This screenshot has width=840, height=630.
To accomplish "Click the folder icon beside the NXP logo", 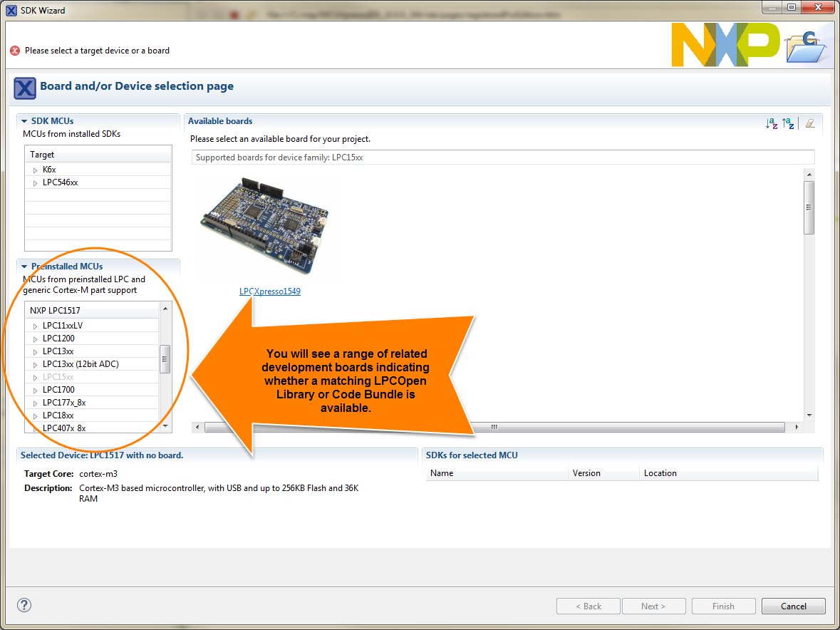I will click(x=805, y=47).
